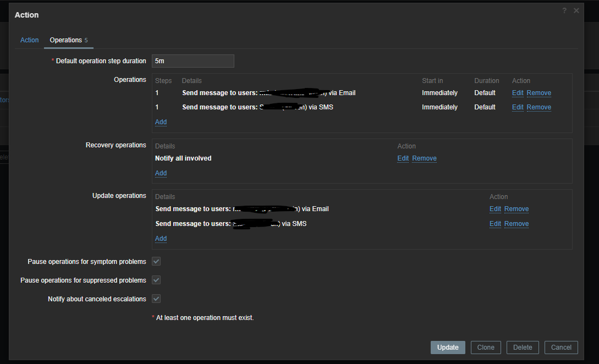
Task: Edit the SMS operation under Operations
Action: (x=518, y=107)
